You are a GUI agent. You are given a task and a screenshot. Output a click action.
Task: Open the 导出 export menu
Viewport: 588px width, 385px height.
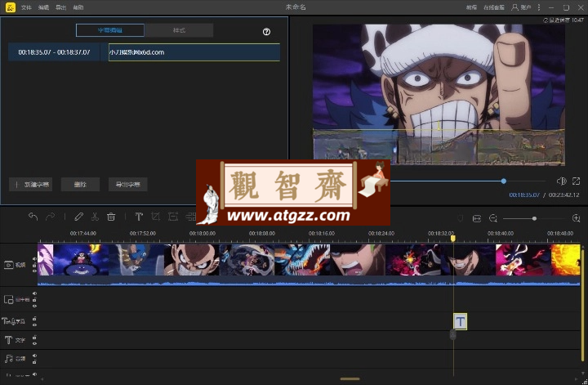click(60, 7)
